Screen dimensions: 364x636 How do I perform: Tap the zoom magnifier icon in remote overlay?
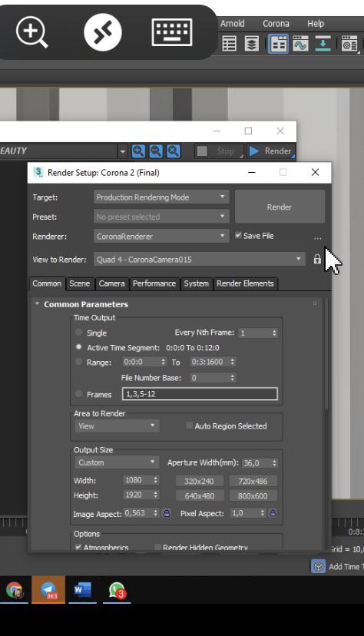tap(31, 33)
